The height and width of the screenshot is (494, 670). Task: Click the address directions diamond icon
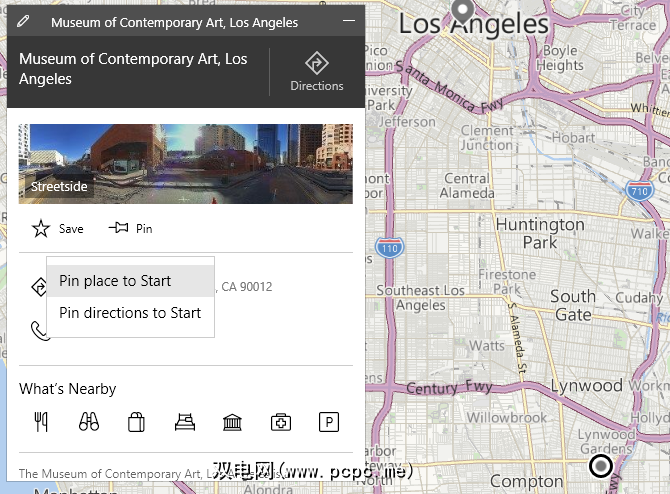coord(38,287)
